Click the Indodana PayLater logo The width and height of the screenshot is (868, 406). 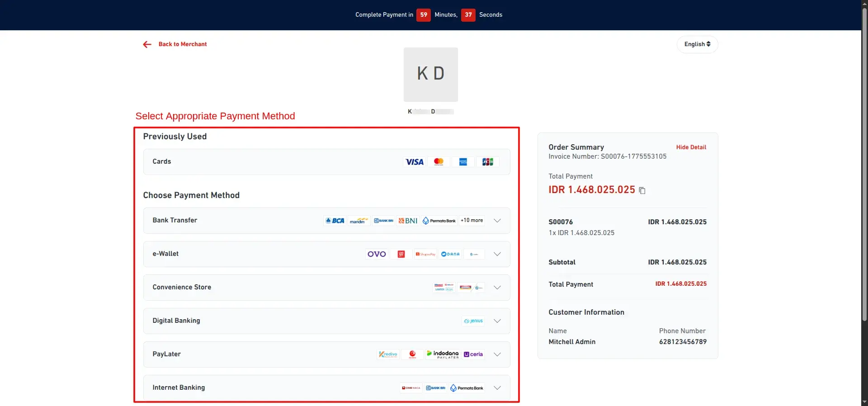[443, 354]
